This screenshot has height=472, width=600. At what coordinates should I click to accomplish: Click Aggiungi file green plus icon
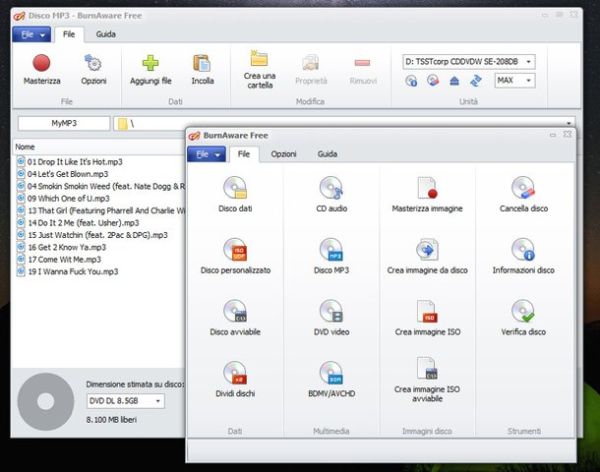pos(150,63)
